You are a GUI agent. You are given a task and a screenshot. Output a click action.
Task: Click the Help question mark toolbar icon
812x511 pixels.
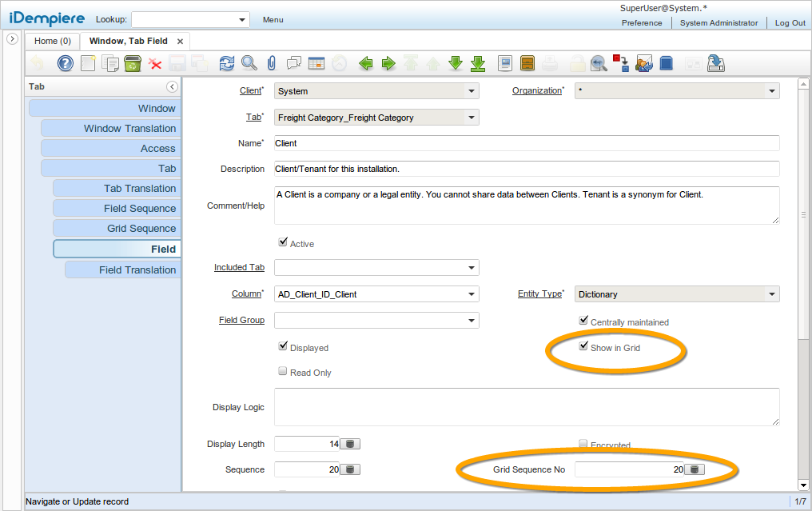point(66,63)
